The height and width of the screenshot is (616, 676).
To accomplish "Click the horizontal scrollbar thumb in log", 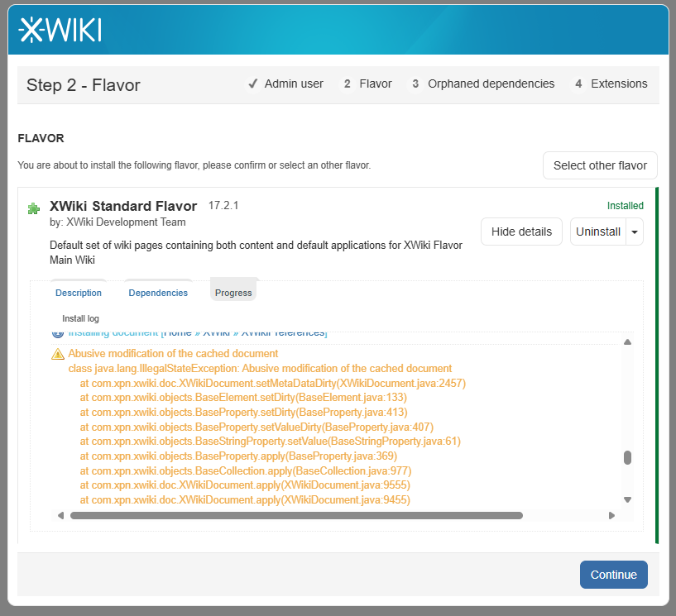I will (296, 516).
